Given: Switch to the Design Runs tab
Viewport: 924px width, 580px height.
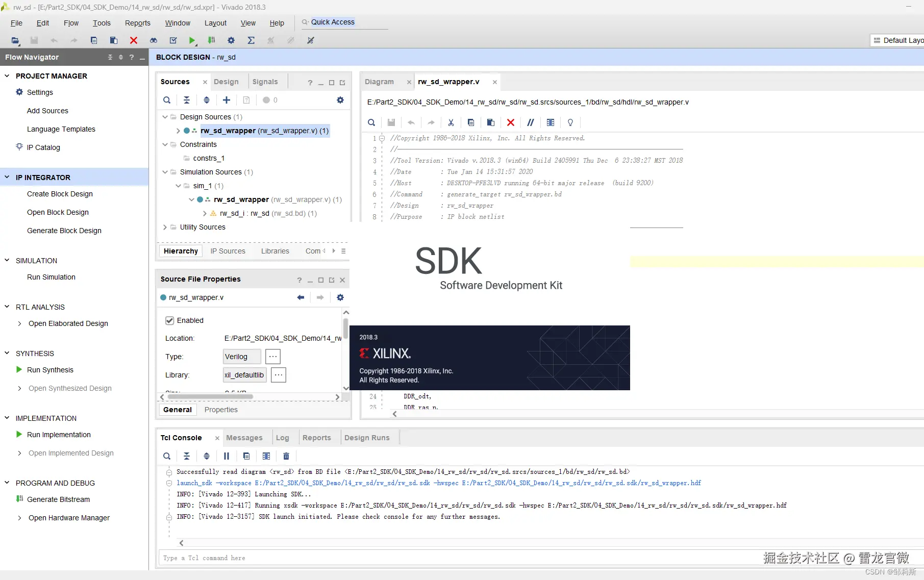Looking at the screenshot, I should [x=367, y=438].
